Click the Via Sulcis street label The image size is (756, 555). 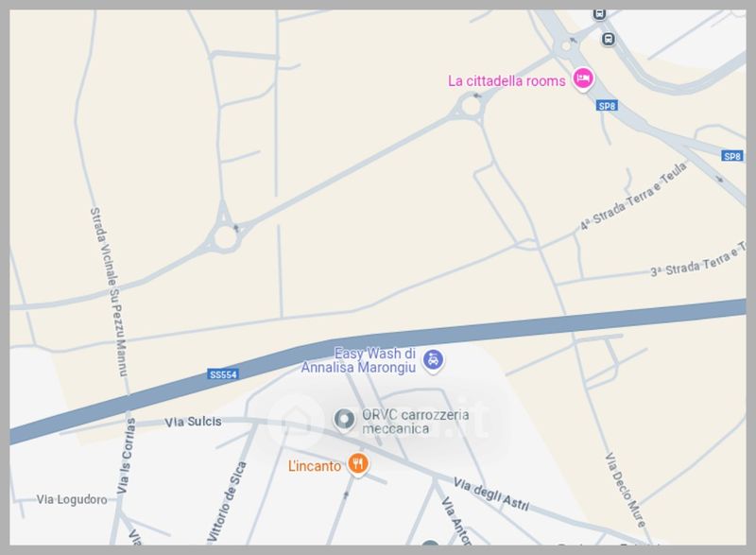click(194, 422)
